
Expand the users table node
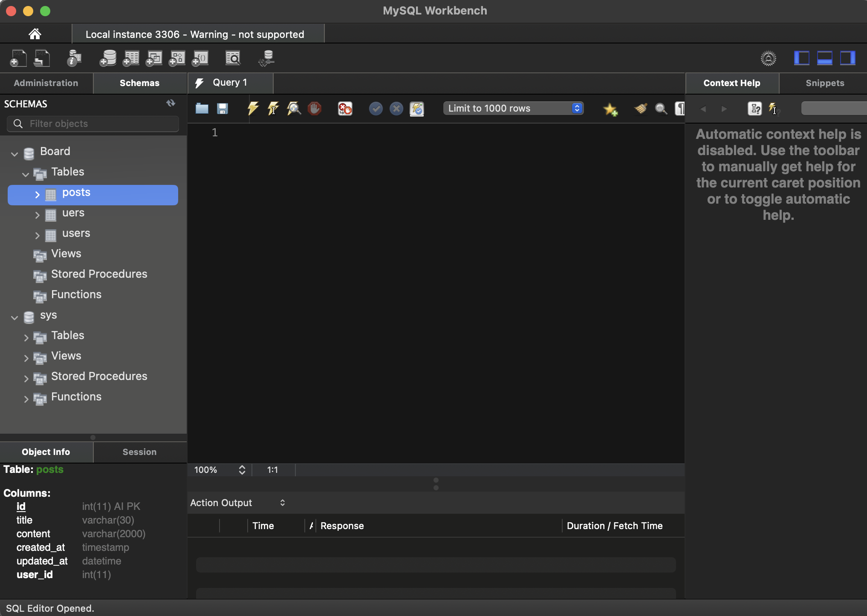(x=37, y=235)
